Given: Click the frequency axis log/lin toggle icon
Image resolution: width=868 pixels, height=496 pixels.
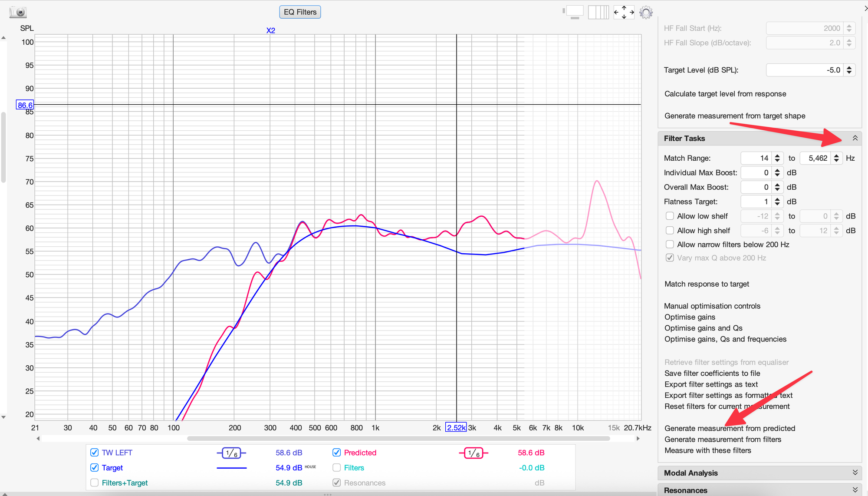Looking at the screenshot, I should coord(598,12).
